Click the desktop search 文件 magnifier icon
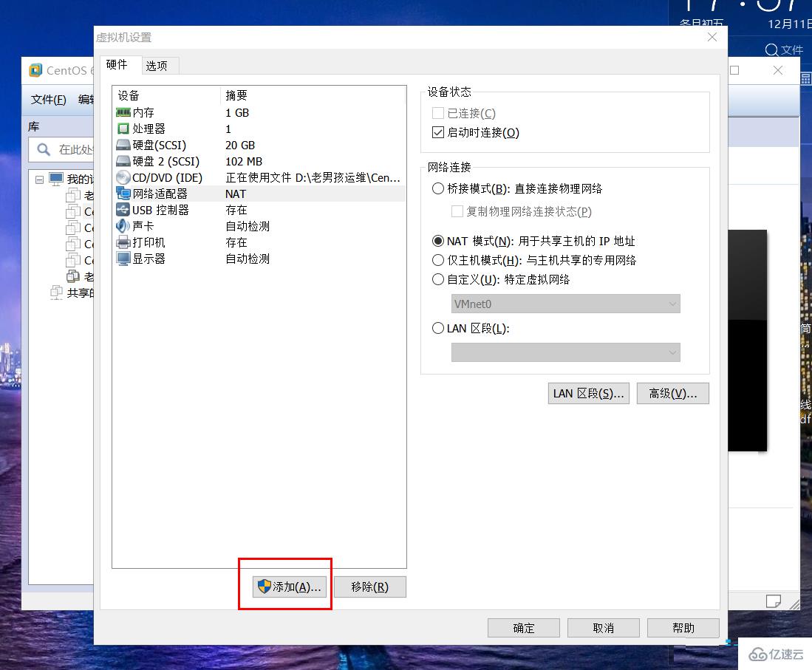The width and height of the screenshot is (812, 670). [x=771, y=49]
